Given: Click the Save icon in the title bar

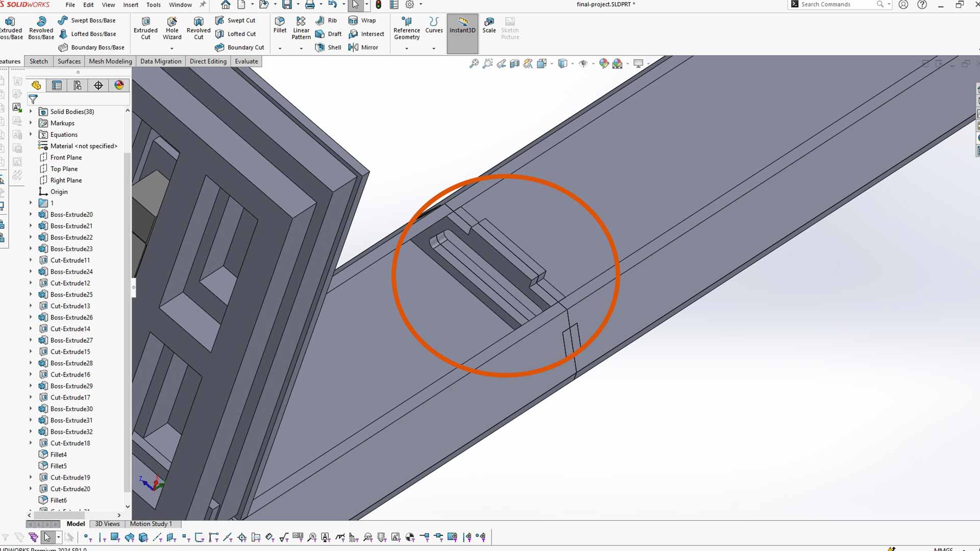Looking at the screenshot, I should pos(287,5).
